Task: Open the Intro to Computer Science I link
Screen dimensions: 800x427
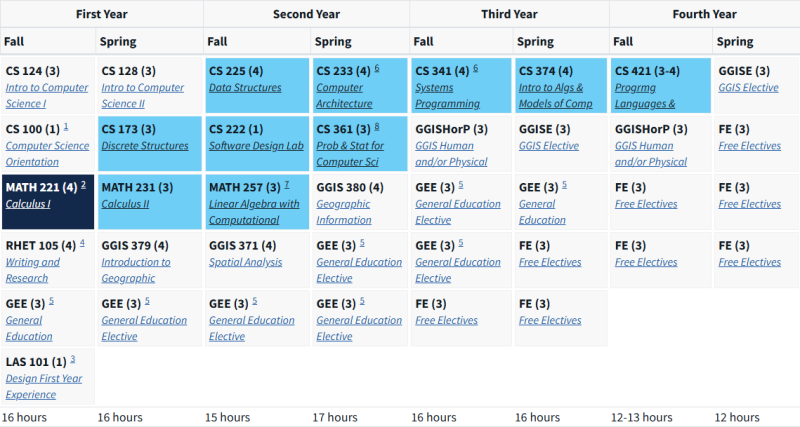Action: [46, 95]
